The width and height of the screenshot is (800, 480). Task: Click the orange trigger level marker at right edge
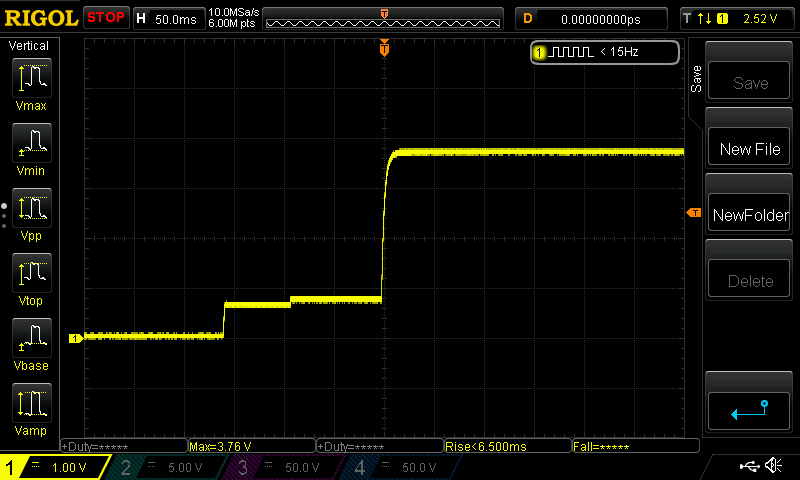694,213
